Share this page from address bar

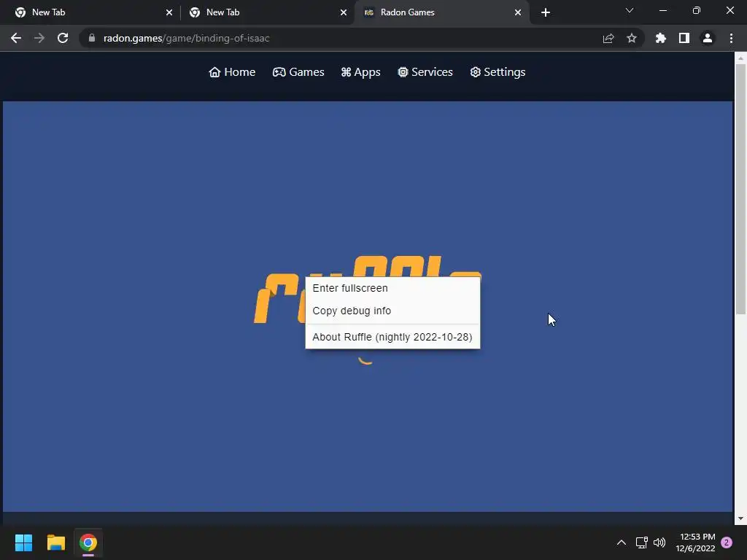coord(608,38)
